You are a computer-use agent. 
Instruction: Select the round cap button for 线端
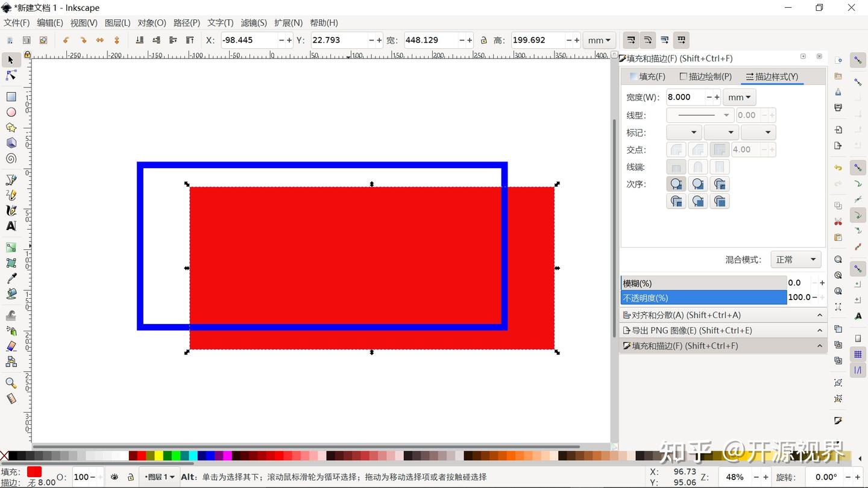coord(698,167)
